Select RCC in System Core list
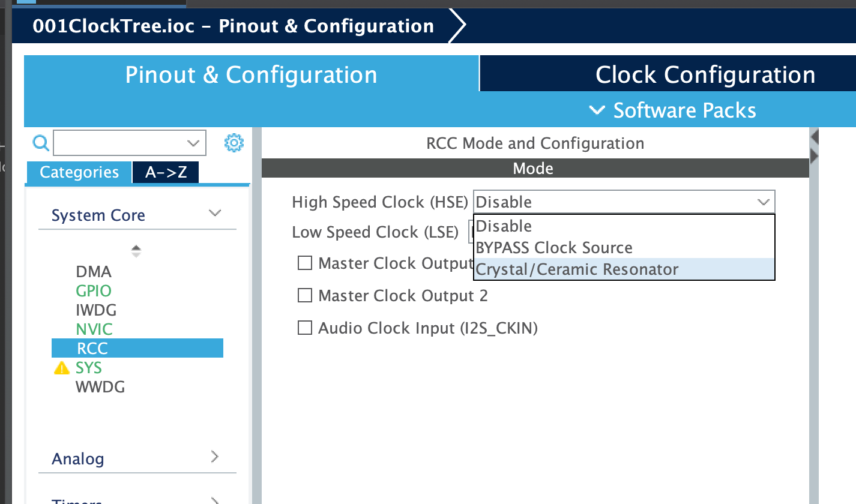 click(137, 349)
